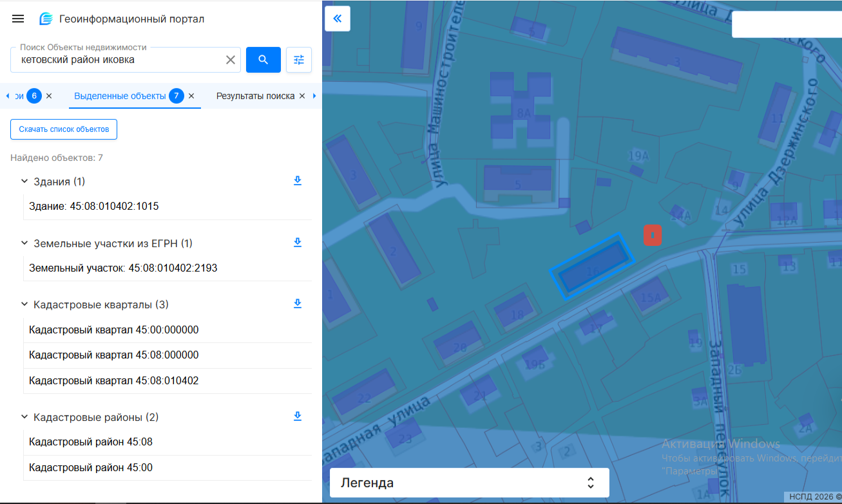
Task: Open the hamburger main menu
Action: [x=18, y=19]
